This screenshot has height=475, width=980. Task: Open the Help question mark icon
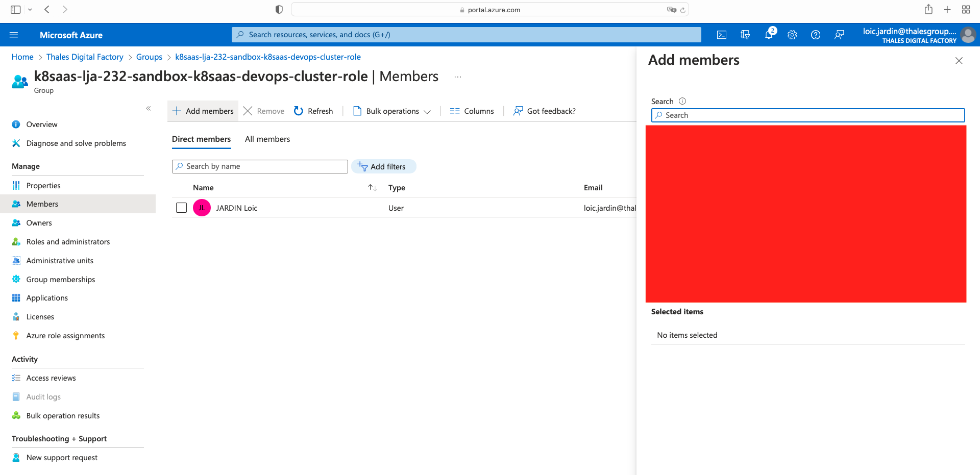[816, 35]
